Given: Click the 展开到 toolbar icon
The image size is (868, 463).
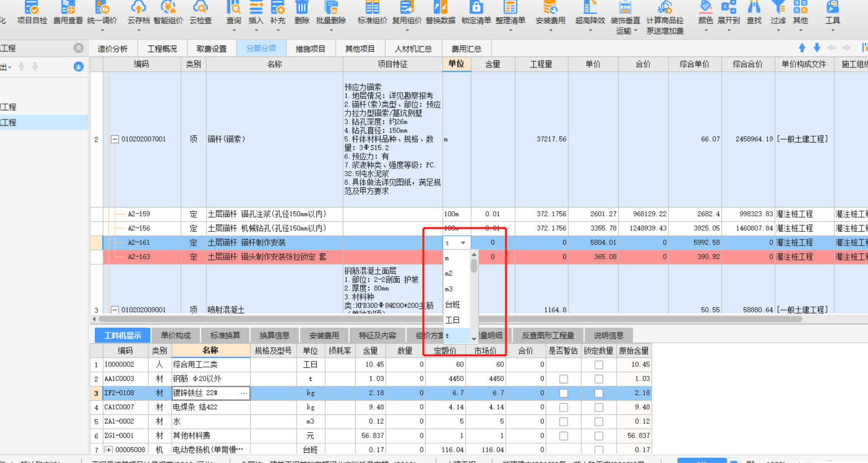Looking at the screenshot, I should coord(728,7).
